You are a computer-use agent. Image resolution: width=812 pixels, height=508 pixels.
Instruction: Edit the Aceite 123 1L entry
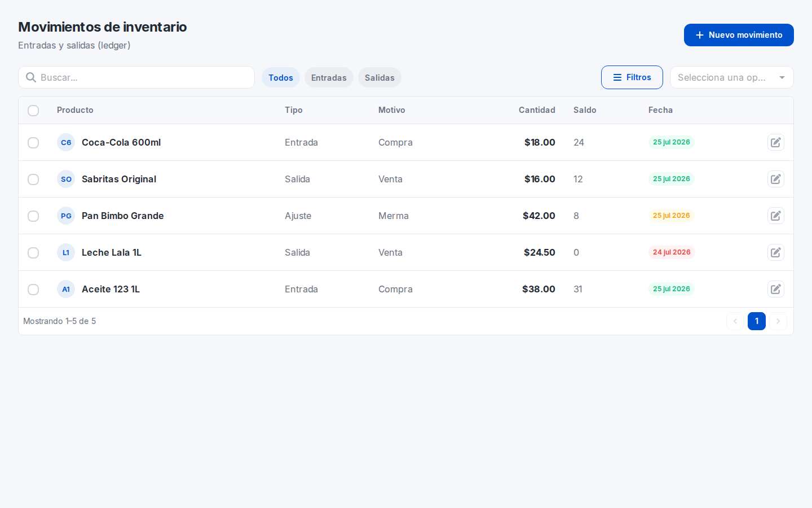click(776, 289)
